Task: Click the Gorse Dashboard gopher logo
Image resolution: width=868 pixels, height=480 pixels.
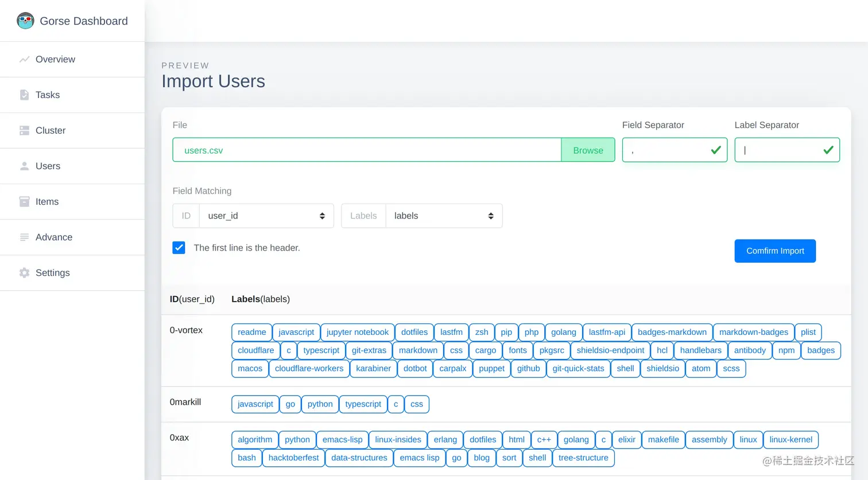Action: click(25, 21)
